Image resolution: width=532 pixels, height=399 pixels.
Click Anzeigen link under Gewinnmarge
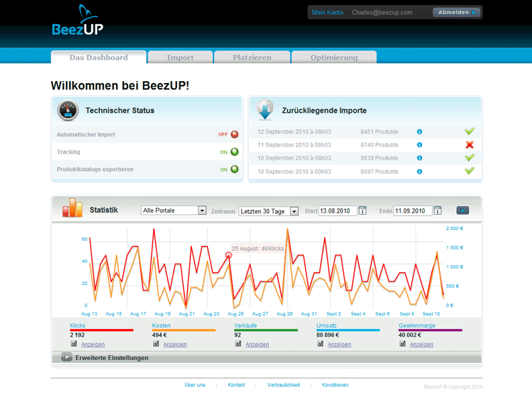point(421,345)
